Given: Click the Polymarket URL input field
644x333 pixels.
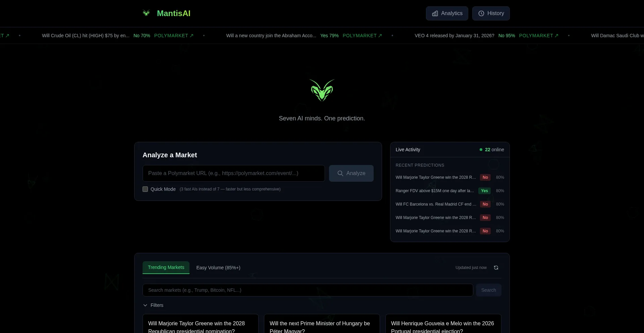Looking at the screenshot, I should coord(234,173).
